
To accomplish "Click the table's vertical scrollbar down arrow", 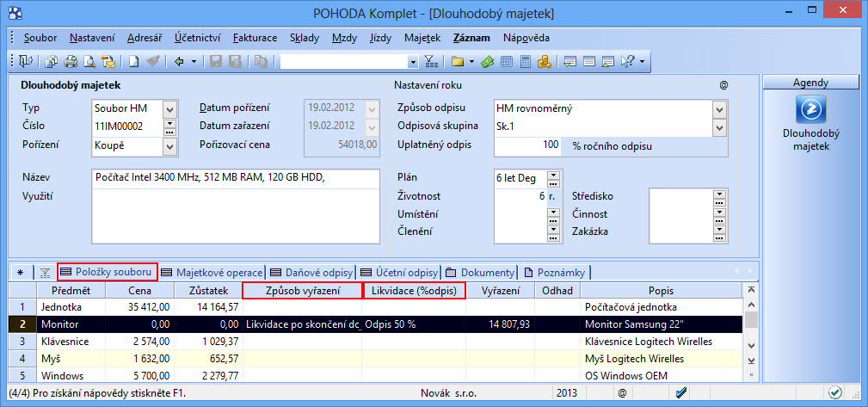I will (x=751, y=359).
